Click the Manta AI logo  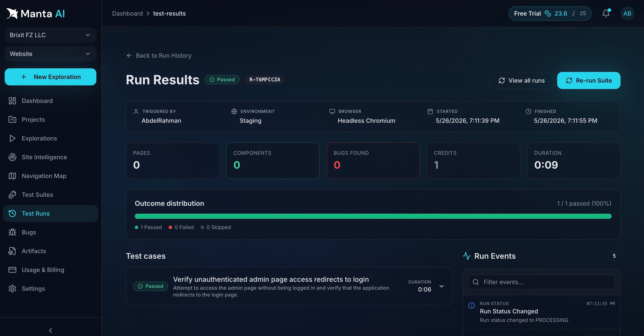point(35,13)
